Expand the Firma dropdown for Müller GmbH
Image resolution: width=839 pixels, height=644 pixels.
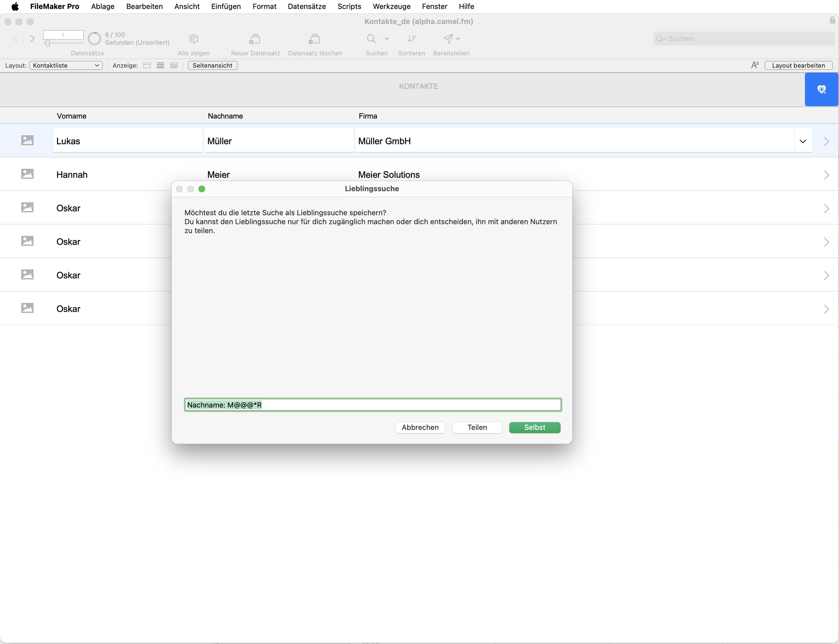click(x=803, y=141)
